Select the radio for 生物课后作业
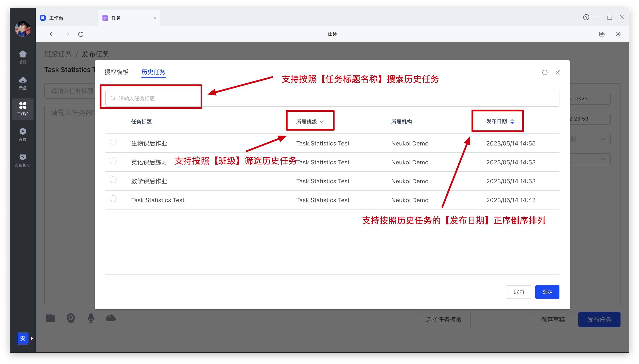 click(x=113, y=142)
